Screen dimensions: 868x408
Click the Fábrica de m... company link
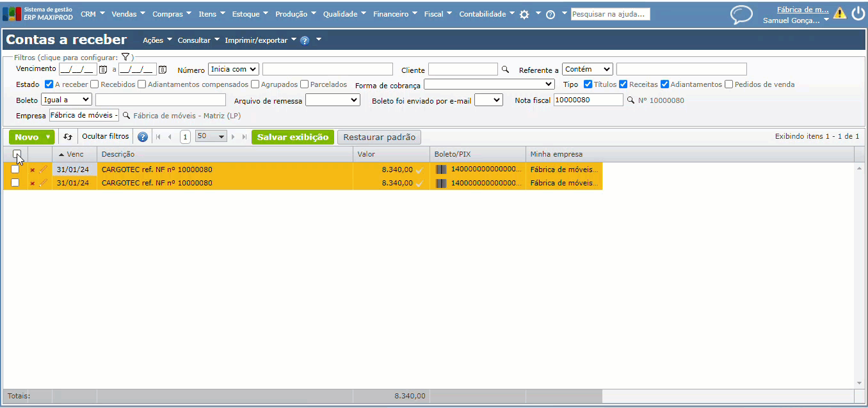point(803,10)
